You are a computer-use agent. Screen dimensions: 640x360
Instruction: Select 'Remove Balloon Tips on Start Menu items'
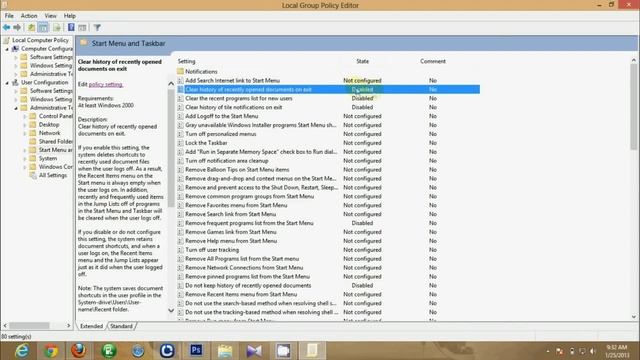point(237,170)
